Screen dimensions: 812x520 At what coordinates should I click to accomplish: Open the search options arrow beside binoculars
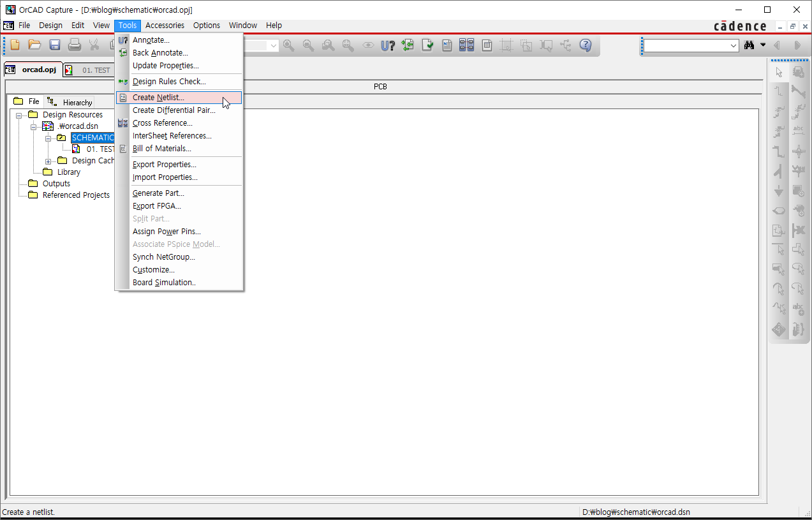click(x=763, y=45)
